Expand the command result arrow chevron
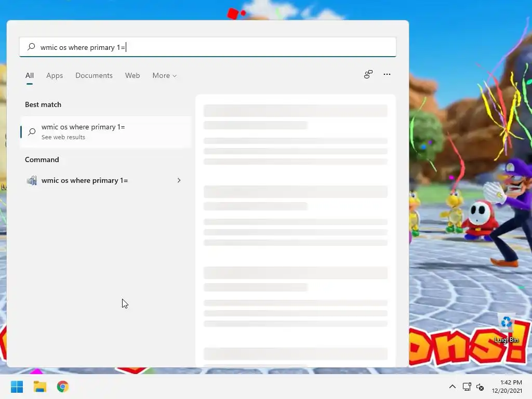 pyautogui.click(x=179, y=180)
